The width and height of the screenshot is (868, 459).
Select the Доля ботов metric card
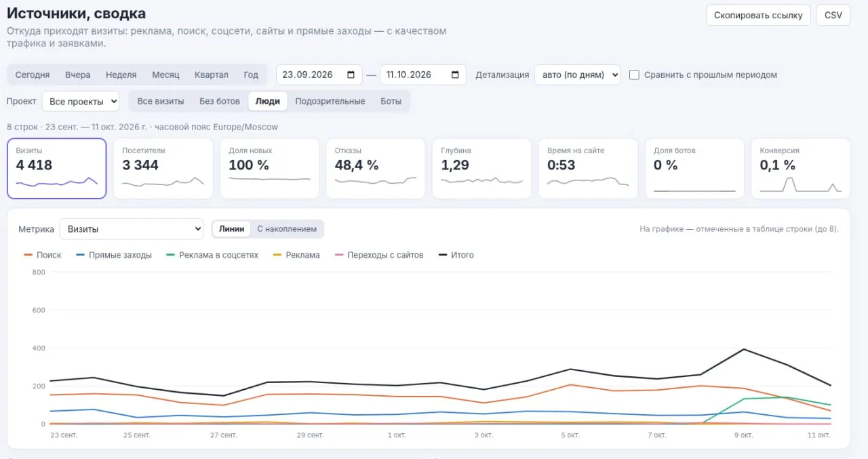pos(694,169)
